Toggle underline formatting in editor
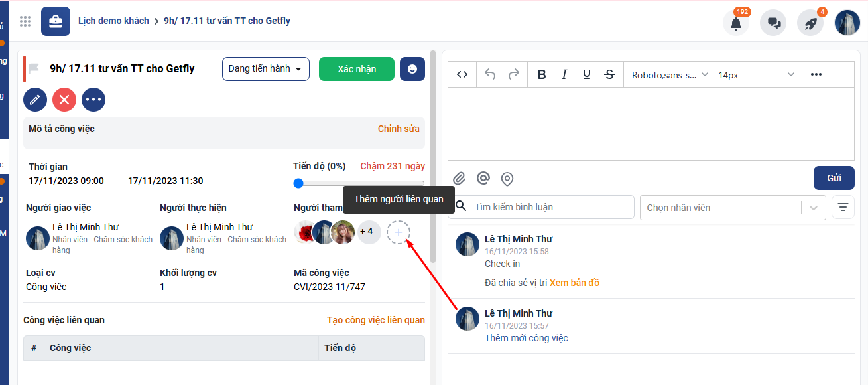Screen dimensions: 868x385 tap(587, 74)
